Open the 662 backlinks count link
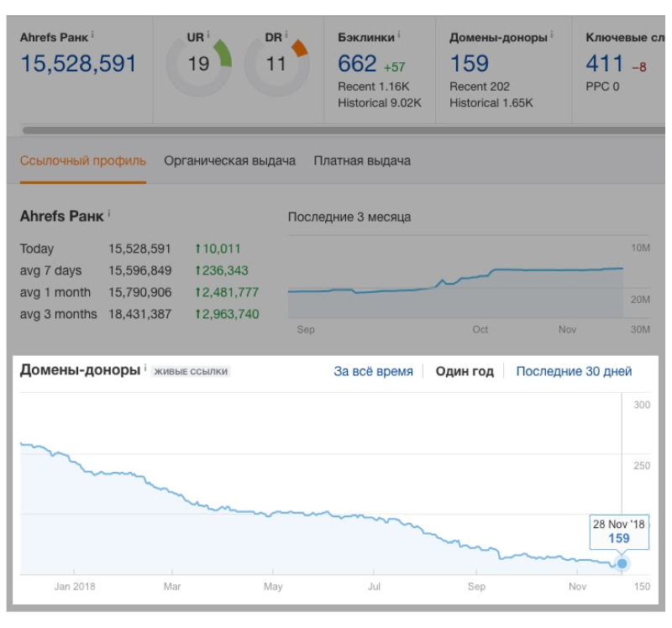Viewport: 672px width, 628px height. coord(357,64)
